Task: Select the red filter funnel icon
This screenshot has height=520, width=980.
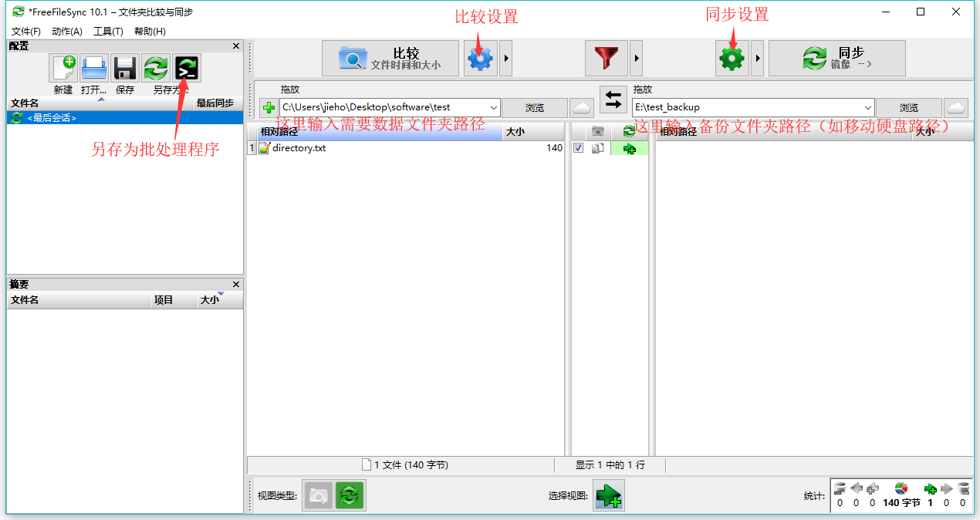Action: [607, 57]
